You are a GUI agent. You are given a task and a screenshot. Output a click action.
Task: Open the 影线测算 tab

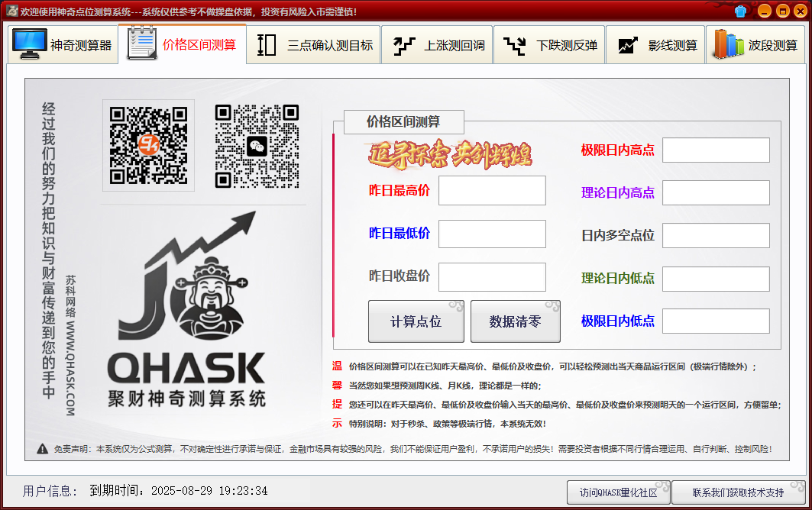pos(655,45)
